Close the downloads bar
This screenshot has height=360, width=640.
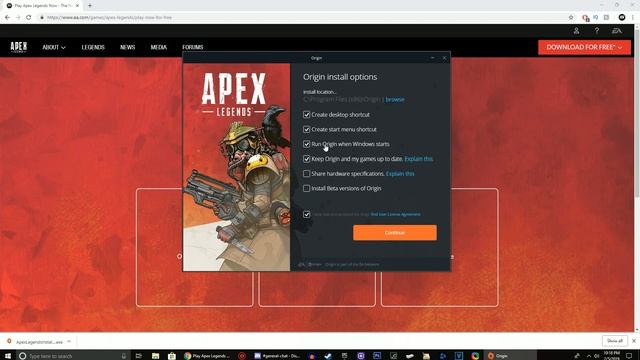click(634, 341)
